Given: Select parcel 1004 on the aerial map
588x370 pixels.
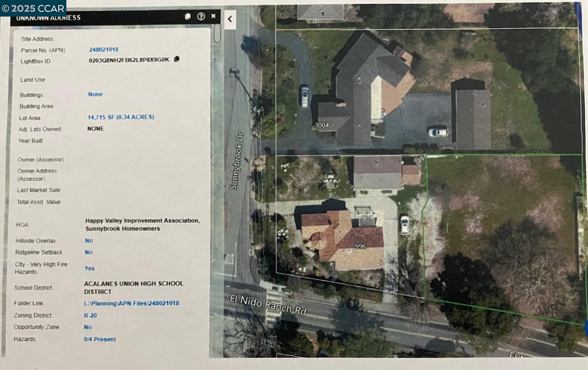Looking at the screenshot, I should point(323,126).
